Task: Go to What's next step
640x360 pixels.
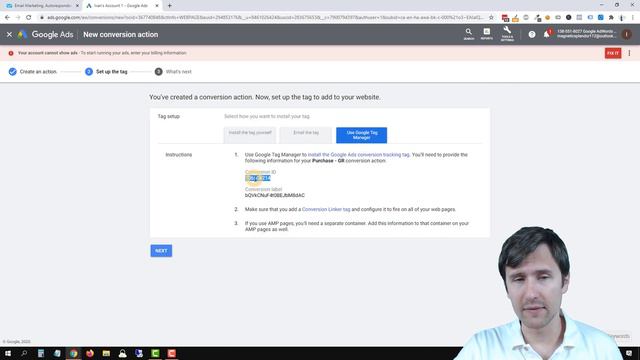Action: (x=173, y=72)
